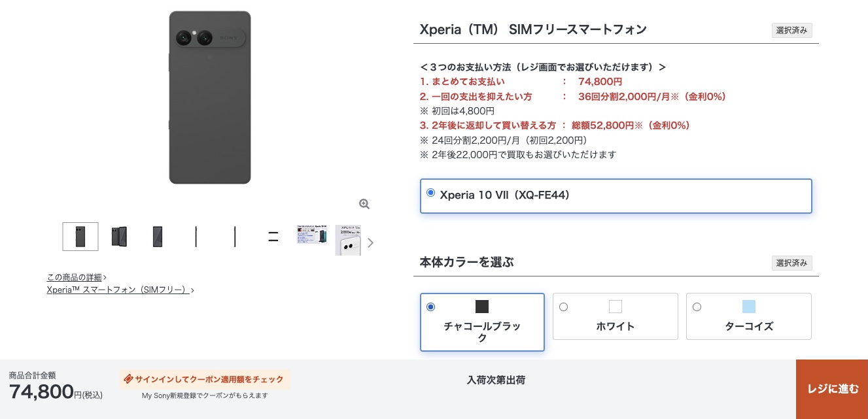This screenshot has width=868, height=419.
Task: Choose the ターコイズ color radio button
Action: pyautogui.click(x=697, y=307)
